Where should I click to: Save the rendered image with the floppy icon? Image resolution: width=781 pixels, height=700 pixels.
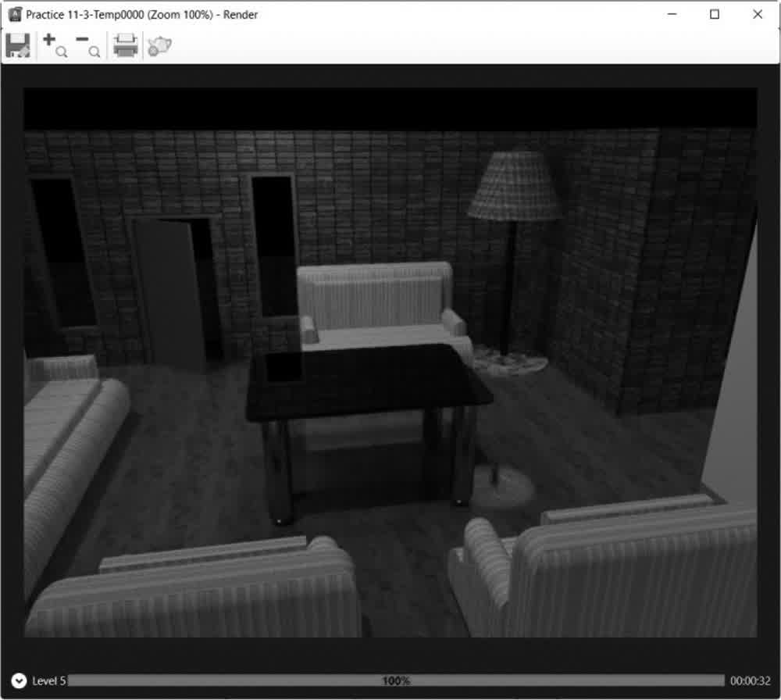point(18,46)
